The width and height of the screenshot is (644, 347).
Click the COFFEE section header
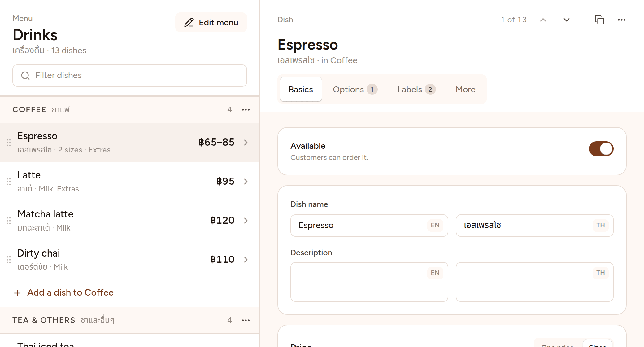[130, 110]
